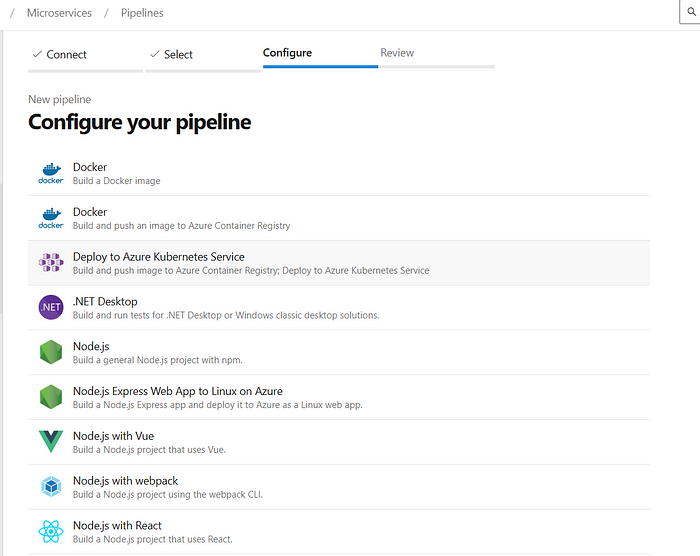Click the Vue logo icon
The width and height of the screenshot is (700, 556).
[51, 441]
